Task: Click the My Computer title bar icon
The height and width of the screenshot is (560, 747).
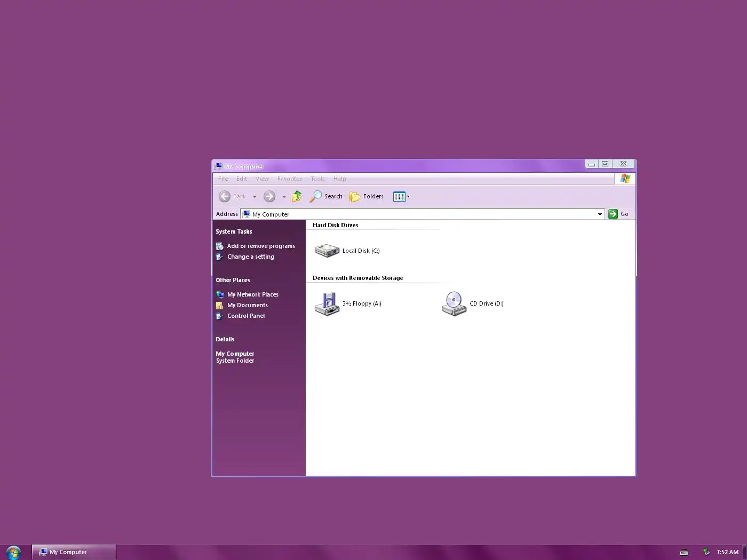Action: click(218, 166)
